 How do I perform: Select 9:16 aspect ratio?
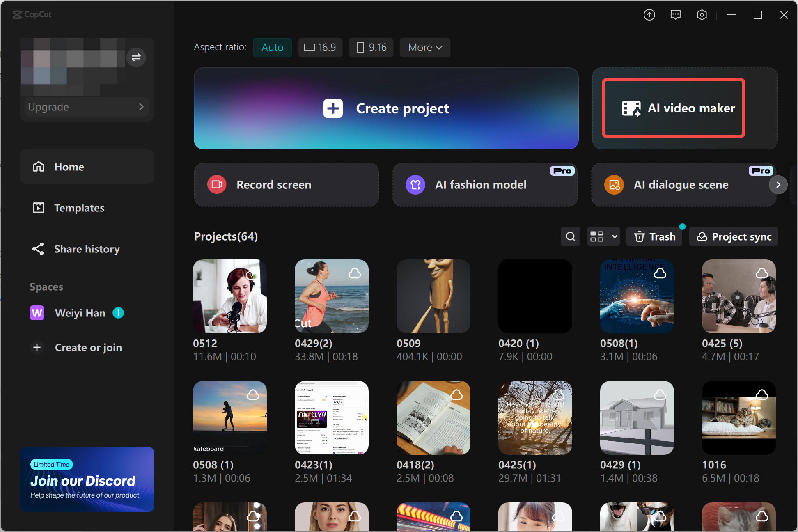tap(371, 48)
